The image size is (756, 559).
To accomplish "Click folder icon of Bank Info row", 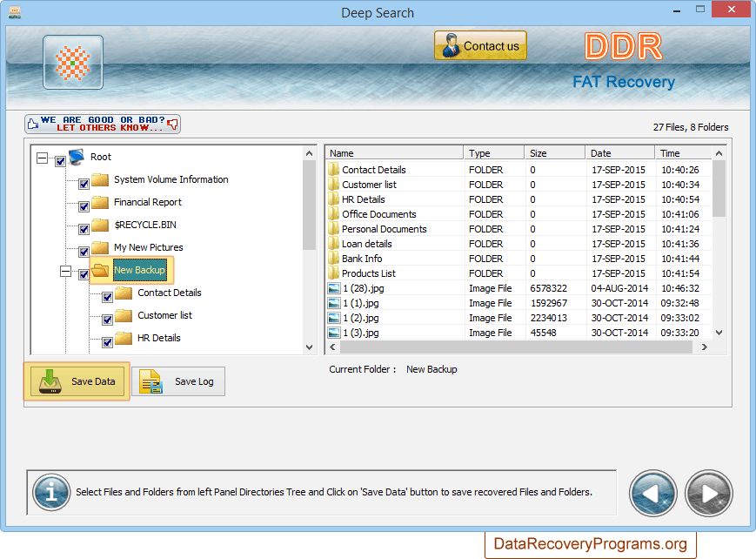I will pos(334,259).
